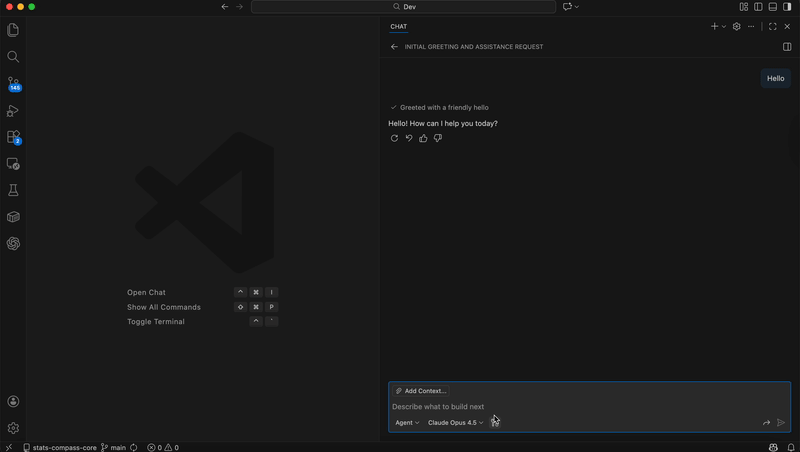Open the Remote Explorer view
The width and height of the screenshot is (800, 452).
[13, 164]
